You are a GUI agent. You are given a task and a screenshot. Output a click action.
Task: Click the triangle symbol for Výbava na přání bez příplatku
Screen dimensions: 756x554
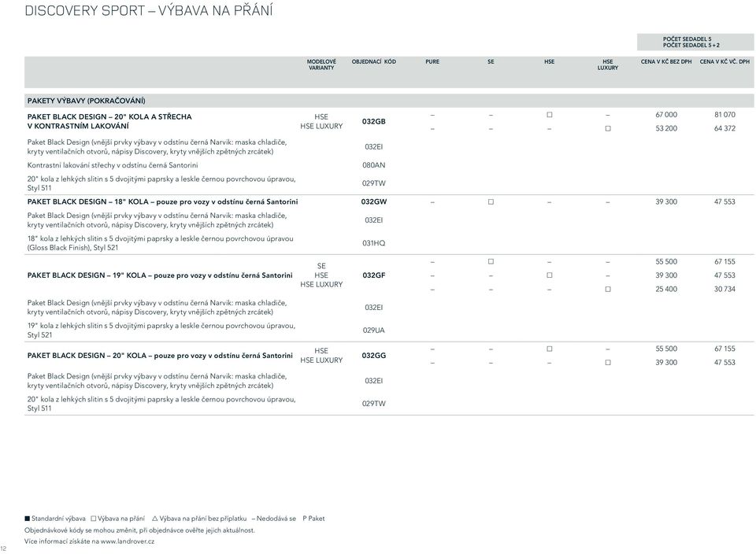point(155,519)
